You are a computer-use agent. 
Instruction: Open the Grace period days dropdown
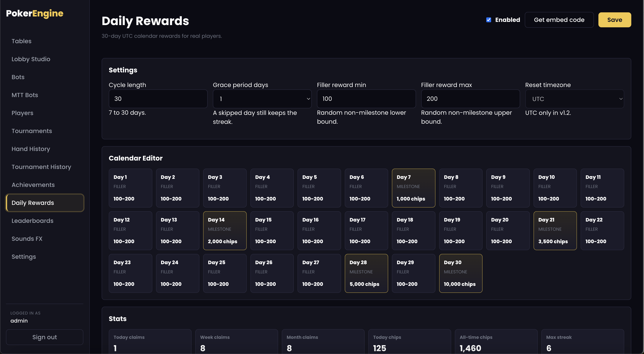pos(262,99)
